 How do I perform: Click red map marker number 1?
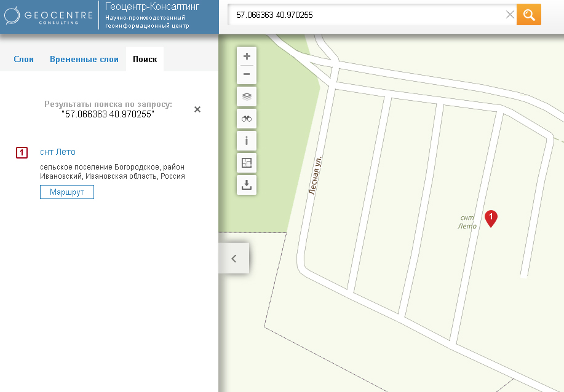tap(491, 219)
